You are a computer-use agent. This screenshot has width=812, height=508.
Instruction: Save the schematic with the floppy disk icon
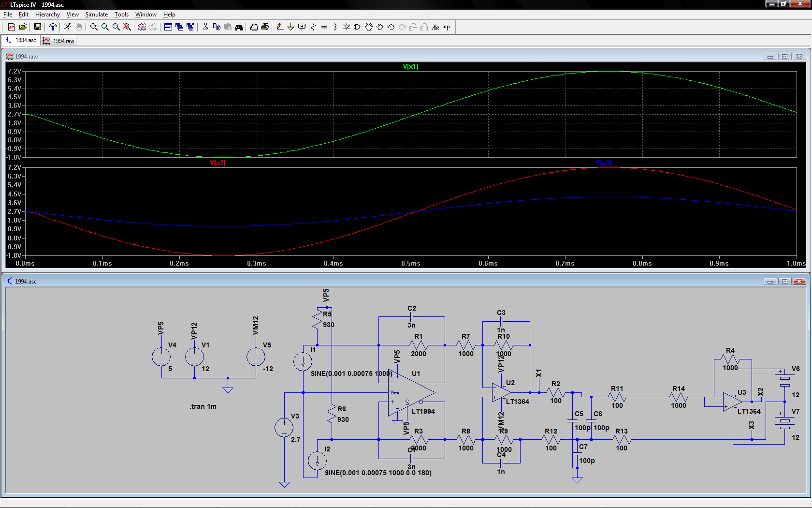[37, 27]
